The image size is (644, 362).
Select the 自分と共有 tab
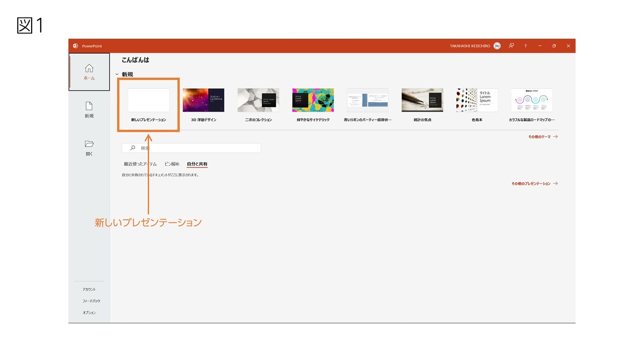(197, 164)
